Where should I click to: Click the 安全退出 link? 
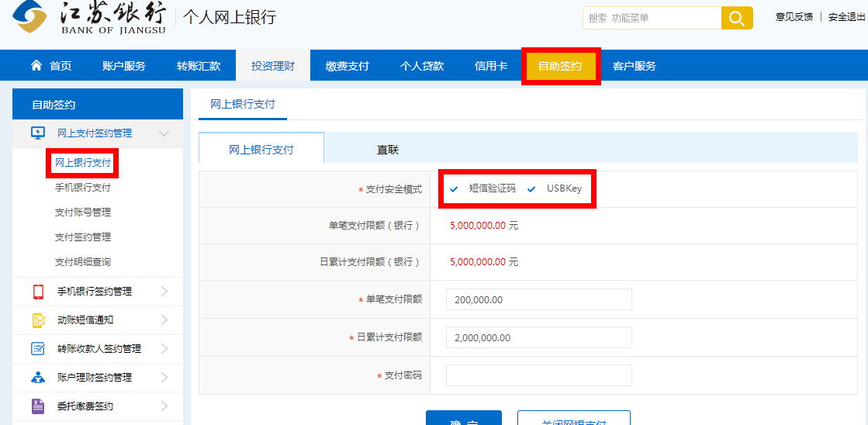847,17
